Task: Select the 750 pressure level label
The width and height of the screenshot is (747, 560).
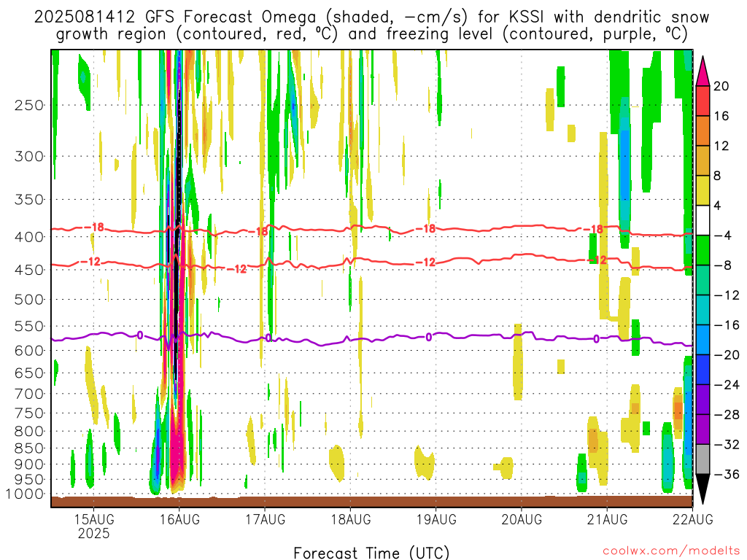Action: coord(29,413)
